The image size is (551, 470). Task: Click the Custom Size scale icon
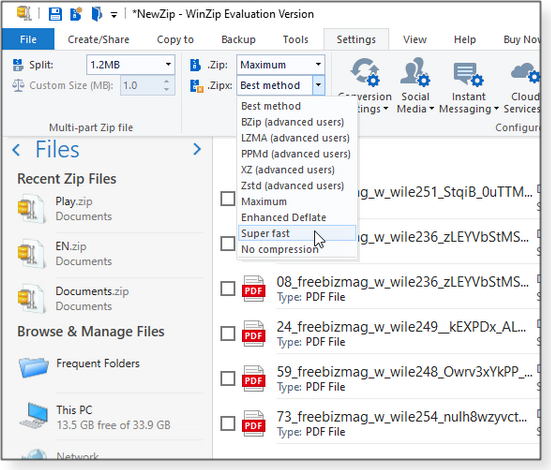(18, 85)
